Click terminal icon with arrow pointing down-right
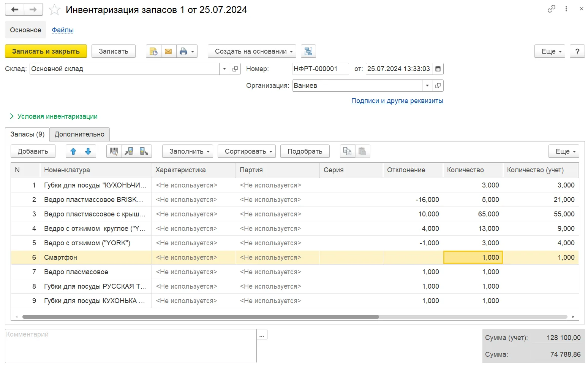Image resolution: width=588 pixels, height=367 pixels. pyautogui.click(x=144, y=151)
